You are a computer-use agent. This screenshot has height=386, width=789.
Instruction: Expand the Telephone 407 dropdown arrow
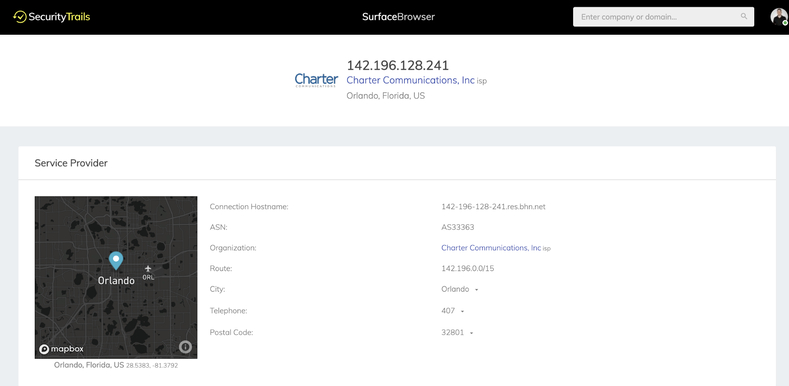pos(462,312)
